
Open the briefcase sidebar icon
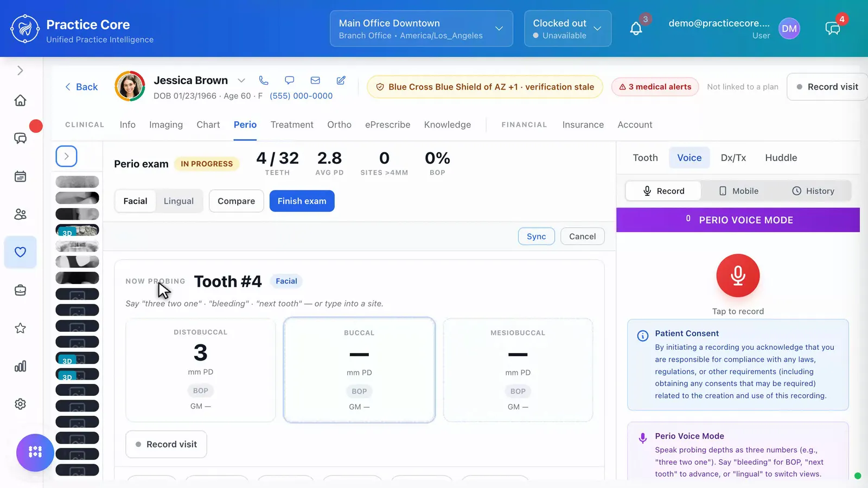[20, 290]
